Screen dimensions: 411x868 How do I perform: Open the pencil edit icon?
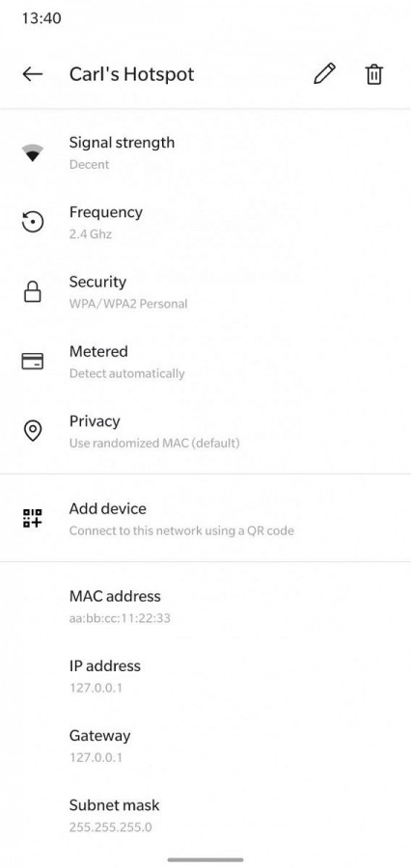pos(324,73)
